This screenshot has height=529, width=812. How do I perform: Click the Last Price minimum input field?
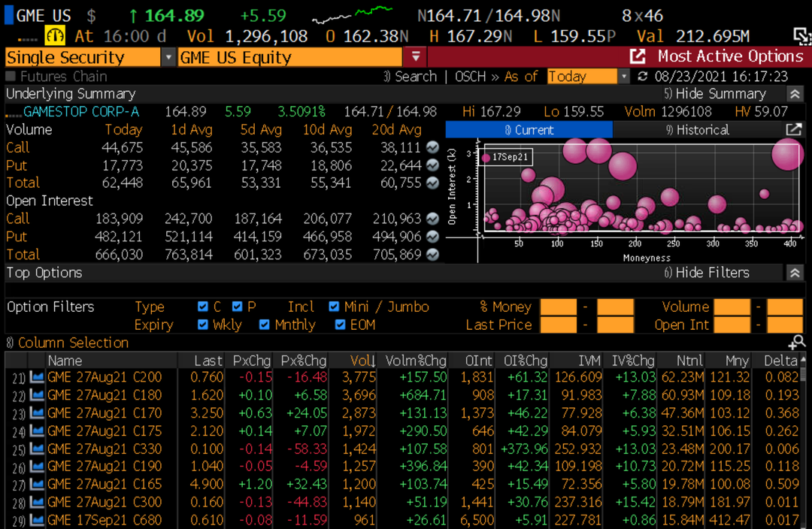point(558,325)
